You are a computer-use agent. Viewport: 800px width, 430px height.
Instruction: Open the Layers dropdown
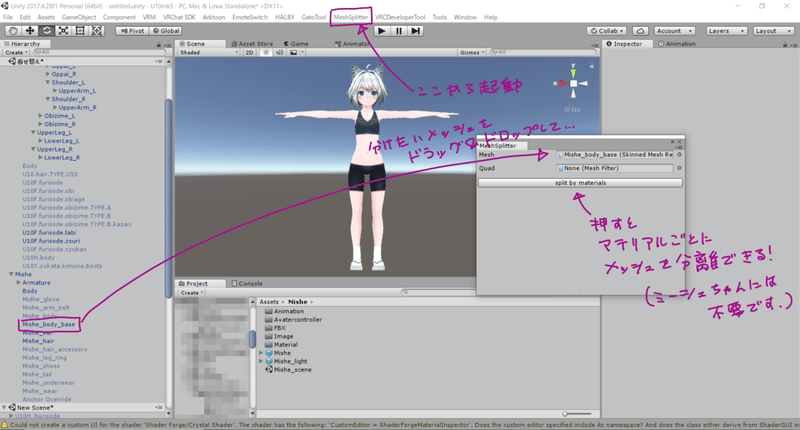click(x=727, y=31)
